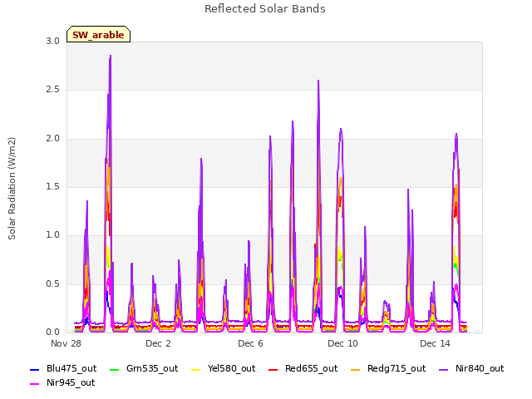Click the 3.0 y-axis tick label
Screen dimensions: 532x399
[52, 41]
